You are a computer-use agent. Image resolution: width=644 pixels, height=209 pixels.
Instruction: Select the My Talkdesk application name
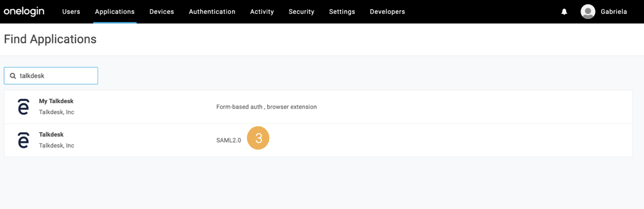56,101
